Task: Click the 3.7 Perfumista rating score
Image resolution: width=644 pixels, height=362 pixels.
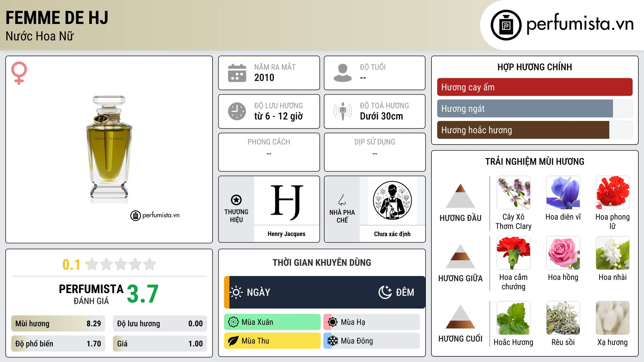Action: click(x=143, y=294)
